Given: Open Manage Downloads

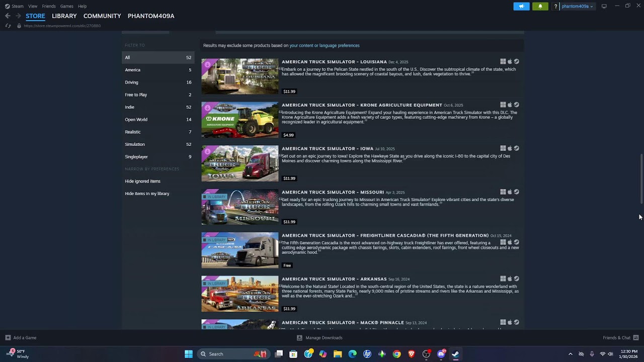Looking at the screenshot, I should 319,338.
